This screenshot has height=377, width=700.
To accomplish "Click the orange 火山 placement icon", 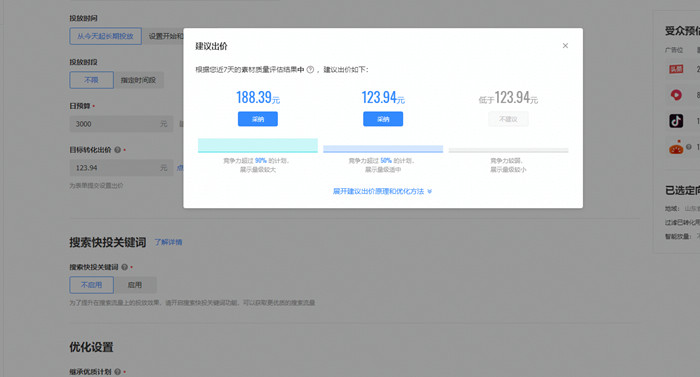I will (676, 147).
